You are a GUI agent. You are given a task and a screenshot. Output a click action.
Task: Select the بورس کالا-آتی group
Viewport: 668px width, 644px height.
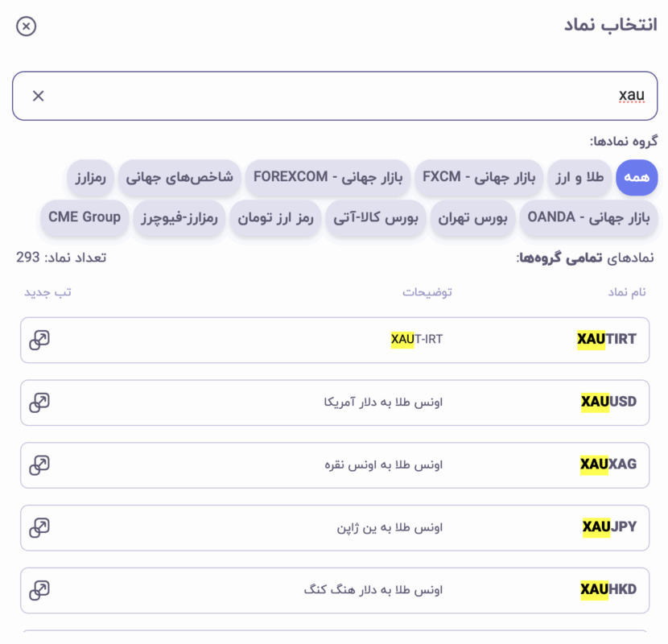375,217
